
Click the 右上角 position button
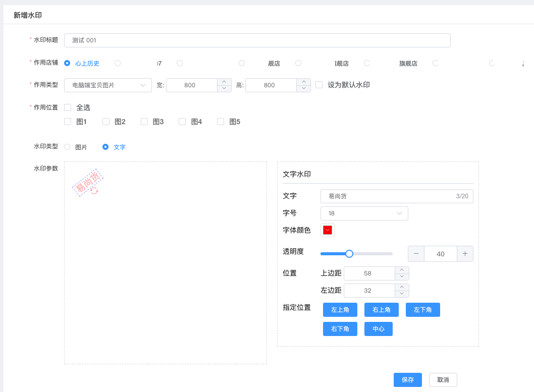[382, 310]
